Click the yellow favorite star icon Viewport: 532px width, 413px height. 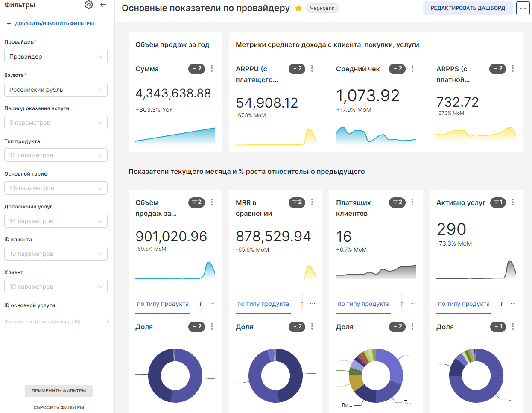tap(298, 8)
